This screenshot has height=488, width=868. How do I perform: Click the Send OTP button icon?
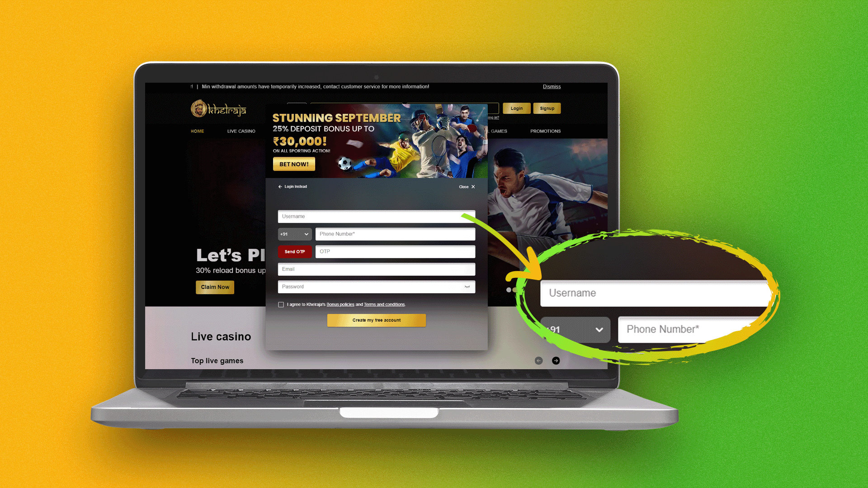[294, 251]
